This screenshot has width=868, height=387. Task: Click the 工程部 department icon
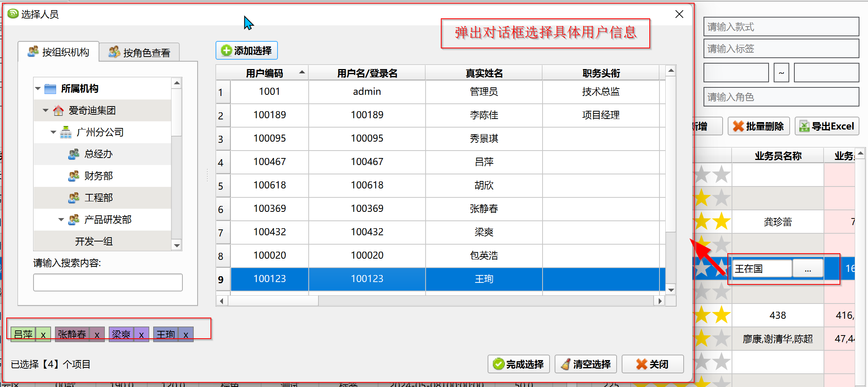click(74, 198)
